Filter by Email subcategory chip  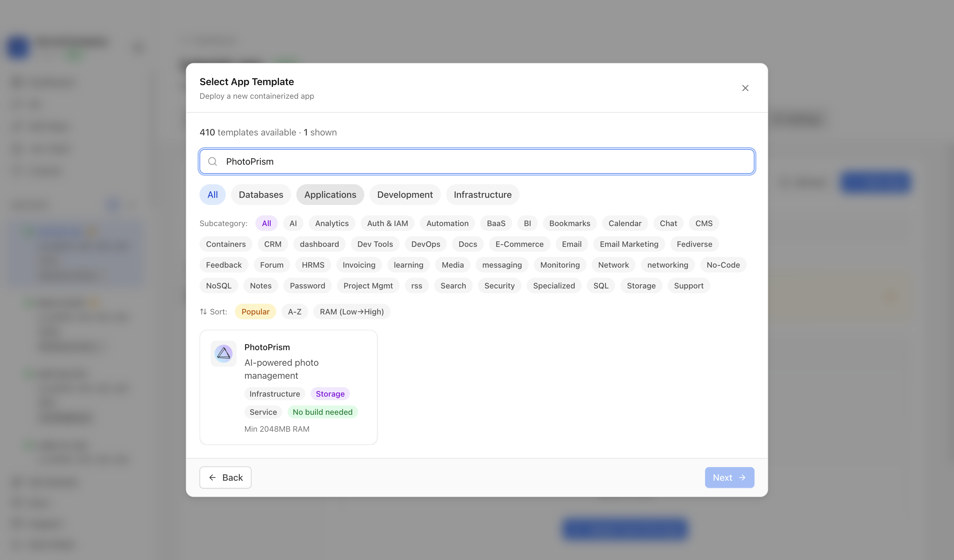click(x=572, y=244)
